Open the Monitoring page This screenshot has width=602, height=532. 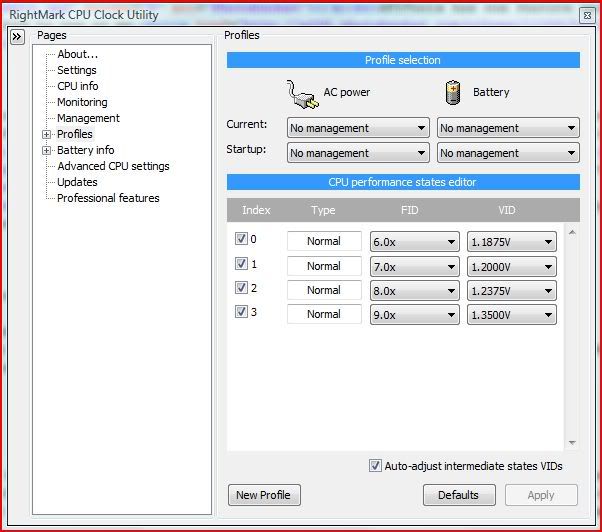[x=82, y=102]
